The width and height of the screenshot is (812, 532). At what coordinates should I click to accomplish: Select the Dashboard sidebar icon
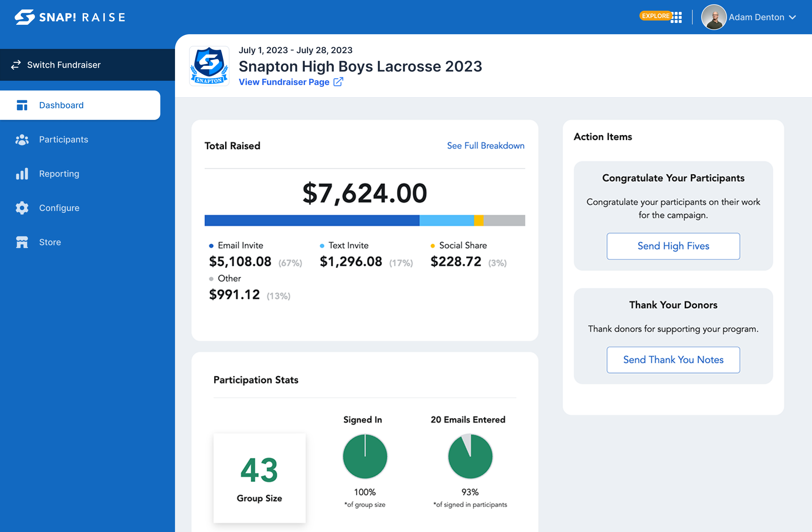[22, 105]
